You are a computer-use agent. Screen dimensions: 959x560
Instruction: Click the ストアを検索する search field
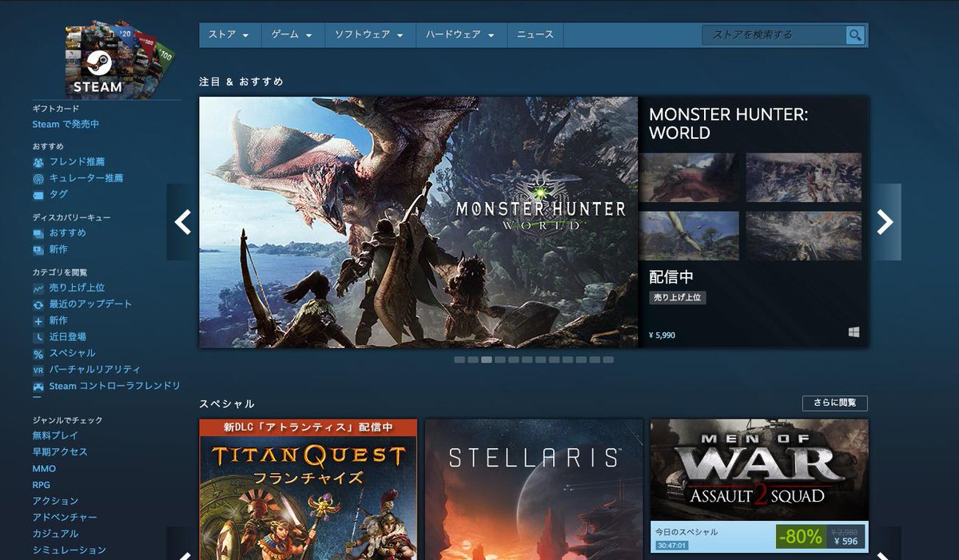click(x=774, y=35)
